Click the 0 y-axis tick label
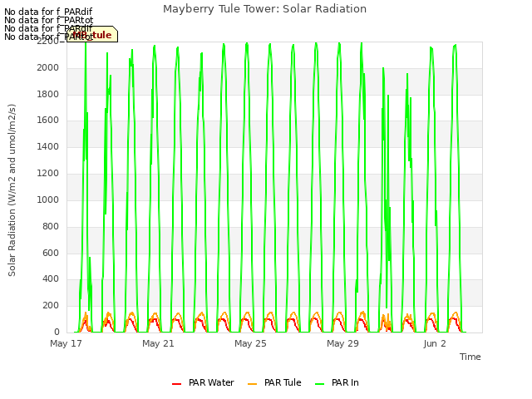 click(57, 332)
